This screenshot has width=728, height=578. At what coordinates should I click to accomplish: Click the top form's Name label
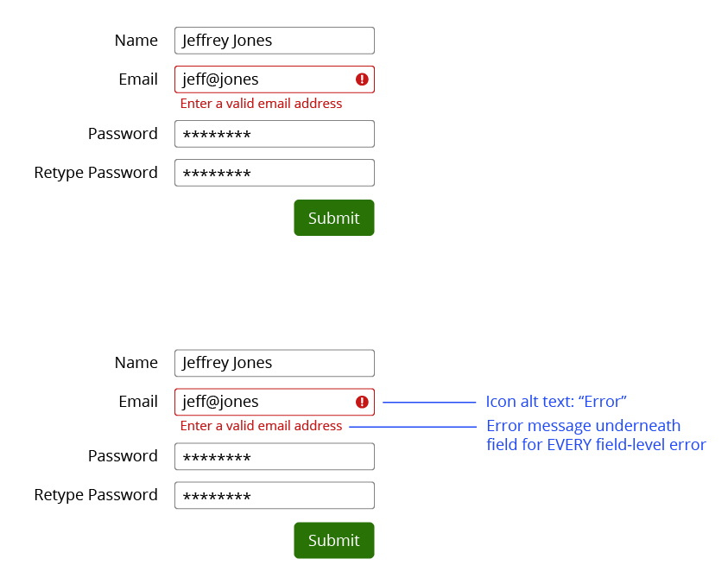pyautogui.click(x=136, y=41)
